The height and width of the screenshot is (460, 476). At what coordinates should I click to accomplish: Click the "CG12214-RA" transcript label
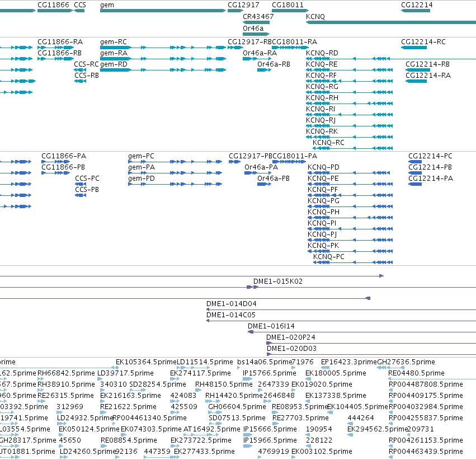click(428, 76)
